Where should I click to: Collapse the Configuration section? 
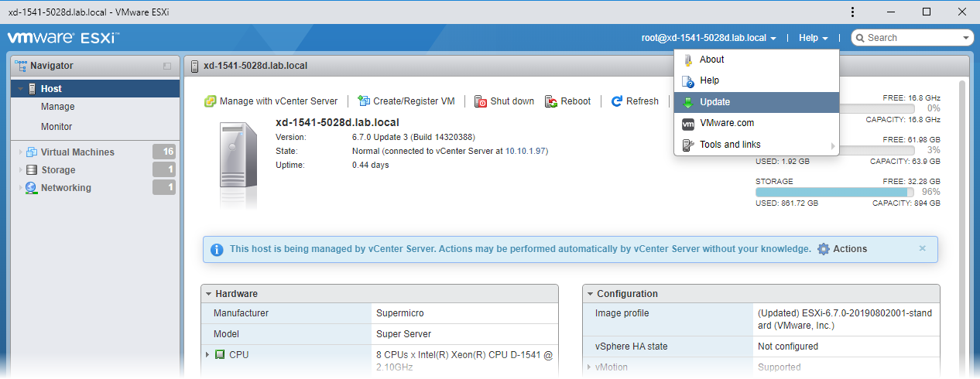pyautogui.click(x=590, y=294)
